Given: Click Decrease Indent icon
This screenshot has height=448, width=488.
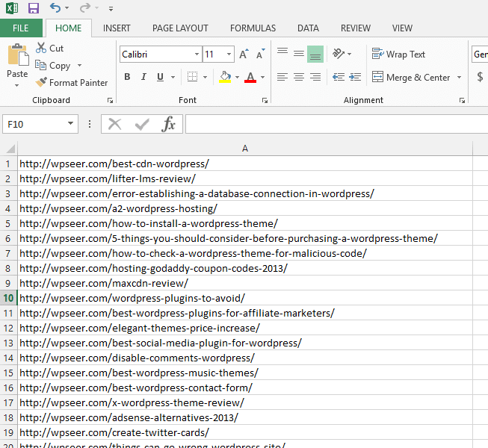Looking at the screenshot, I should (339, 77).
